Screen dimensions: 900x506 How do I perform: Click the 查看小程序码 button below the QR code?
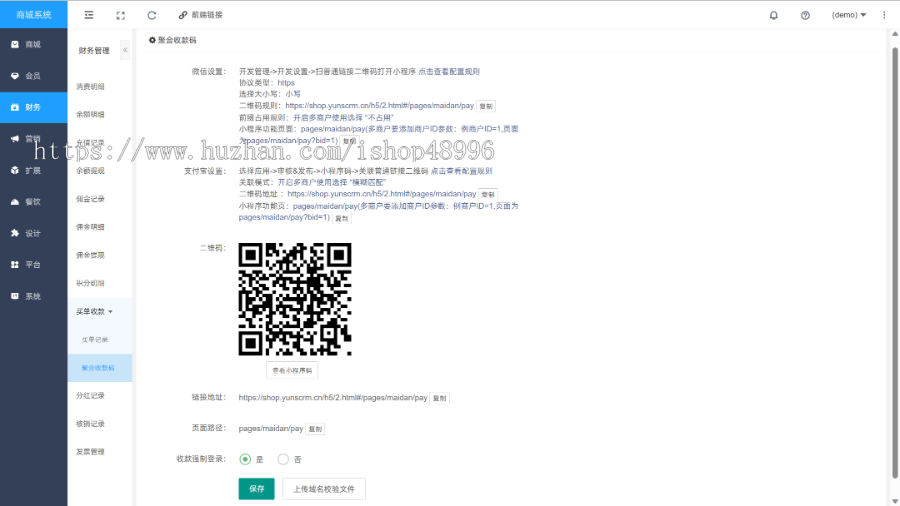click(x=292, y=371)
